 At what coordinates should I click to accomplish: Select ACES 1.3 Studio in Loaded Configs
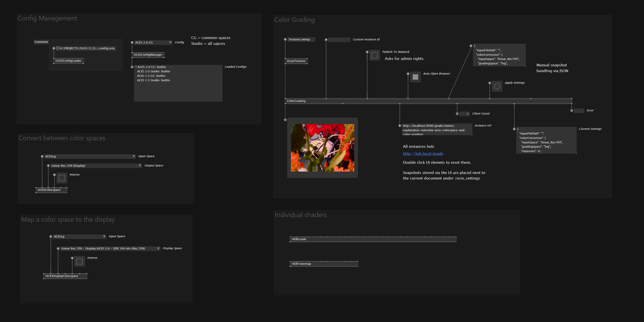pyautogui.click(x=153, y=80)
